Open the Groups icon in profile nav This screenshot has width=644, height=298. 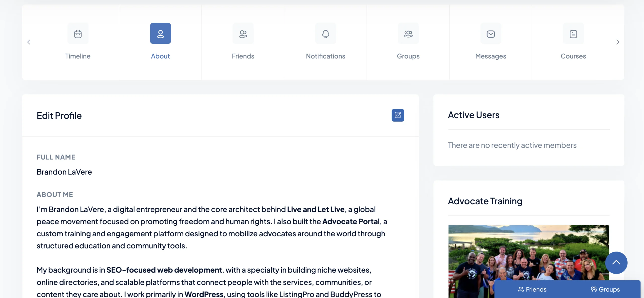pos(408,34)
